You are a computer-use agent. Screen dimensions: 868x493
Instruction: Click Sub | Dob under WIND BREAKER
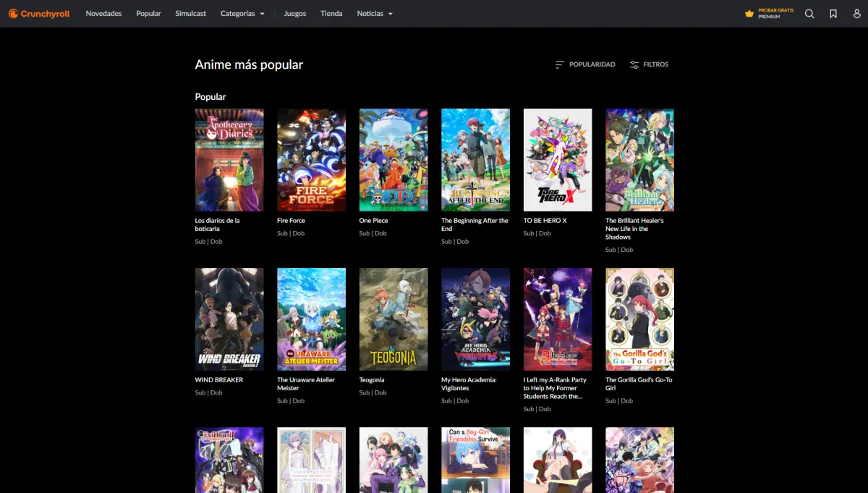pos(208,392)
